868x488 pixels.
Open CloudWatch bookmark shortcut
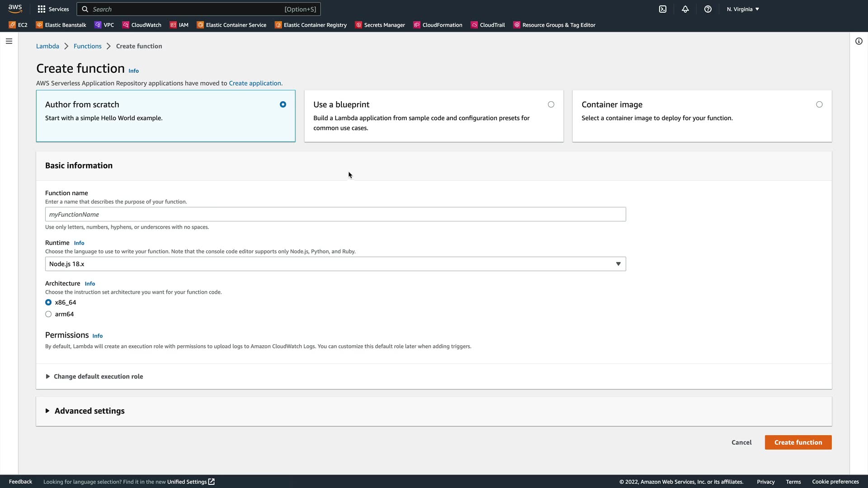pos(142,25)
